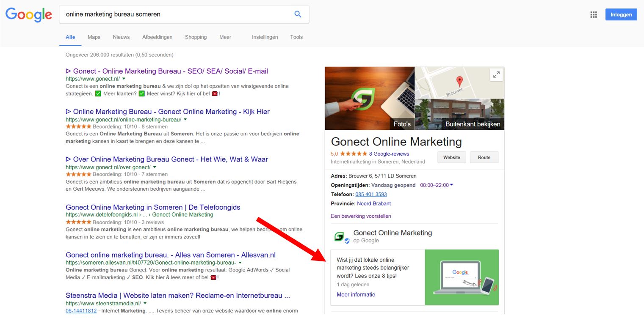Open Buitenkant bekijken street view thumbnail
Screen dimensions: 644x318
point(459,114)
